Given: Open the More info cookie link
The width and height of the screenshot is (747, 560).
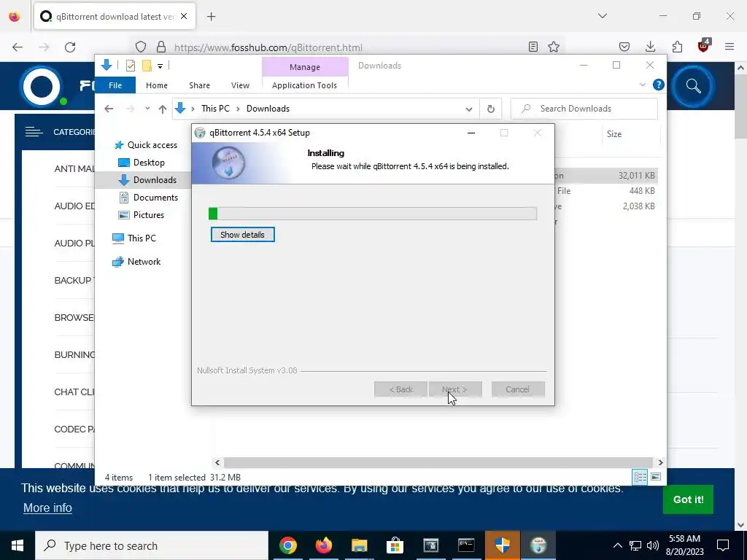Looking at the screenshot, I should pyautogui.click(x=47, y=508).
